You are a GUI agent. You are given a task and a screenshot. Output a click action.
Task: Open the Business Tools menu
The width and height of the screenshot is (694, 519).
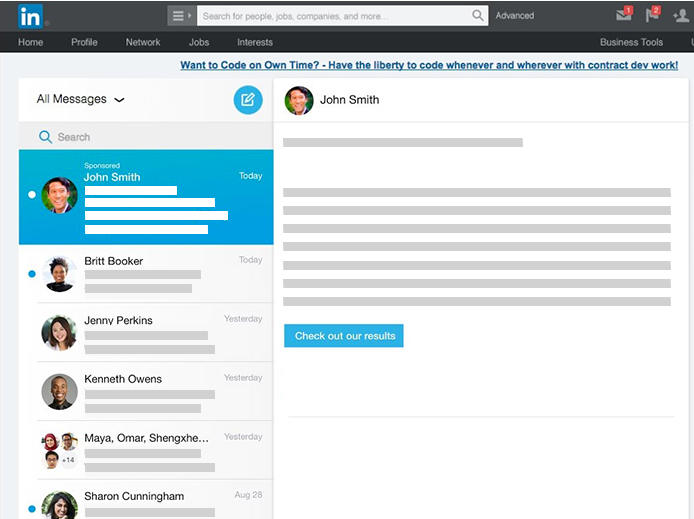631,42
